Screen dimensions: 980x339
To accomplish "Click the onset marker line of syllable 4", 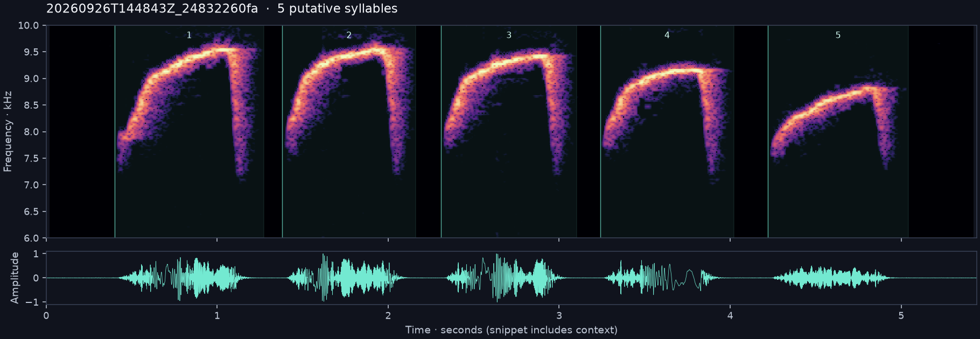I will (x=600, y=131).
